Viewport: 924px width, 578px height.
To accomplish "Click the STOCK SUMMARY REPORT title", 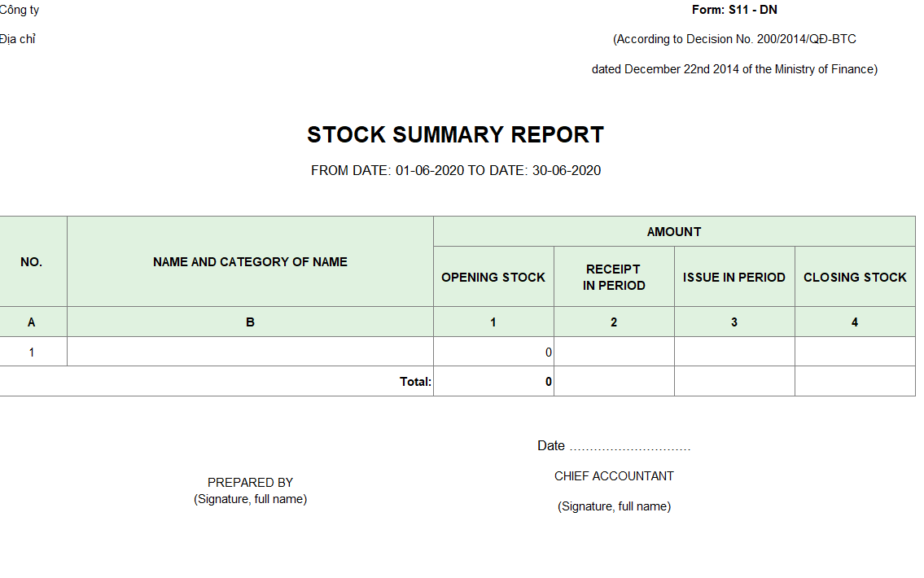I will 455,135.
